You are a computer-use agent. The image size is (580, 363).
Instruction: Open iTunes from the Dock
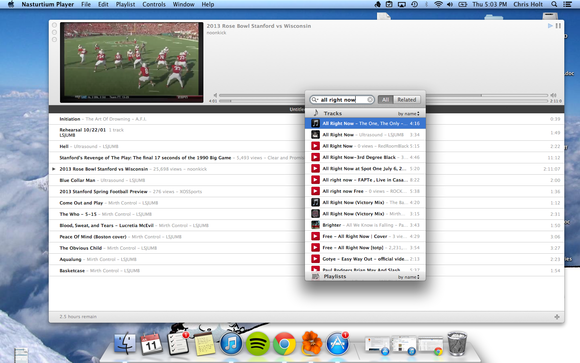pos(231,343)
